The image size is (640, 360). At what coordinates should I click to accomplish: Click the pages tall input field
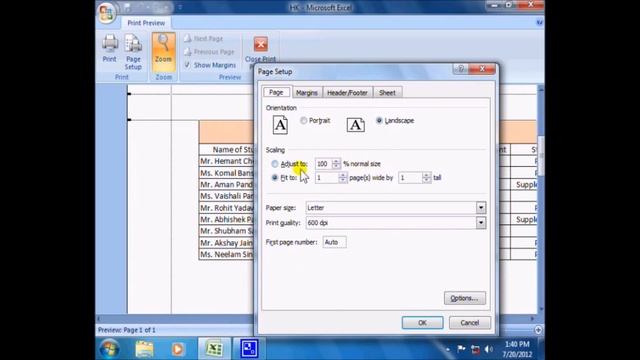click(410, 178)
